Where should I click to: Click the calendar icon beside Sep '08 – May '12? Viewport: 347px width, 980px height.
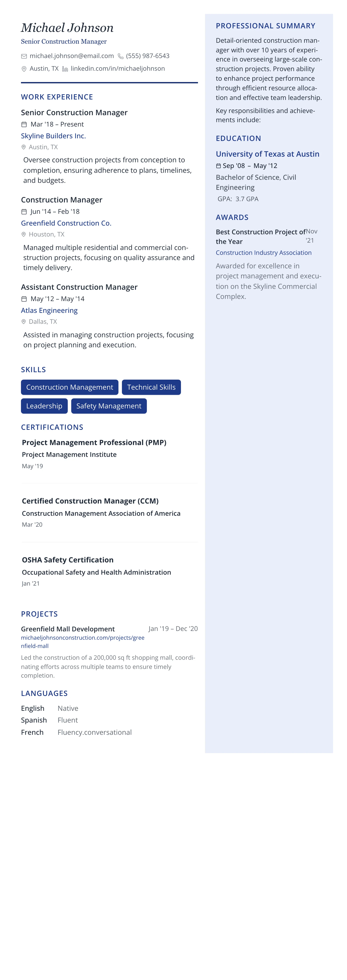tap(218, 166)
